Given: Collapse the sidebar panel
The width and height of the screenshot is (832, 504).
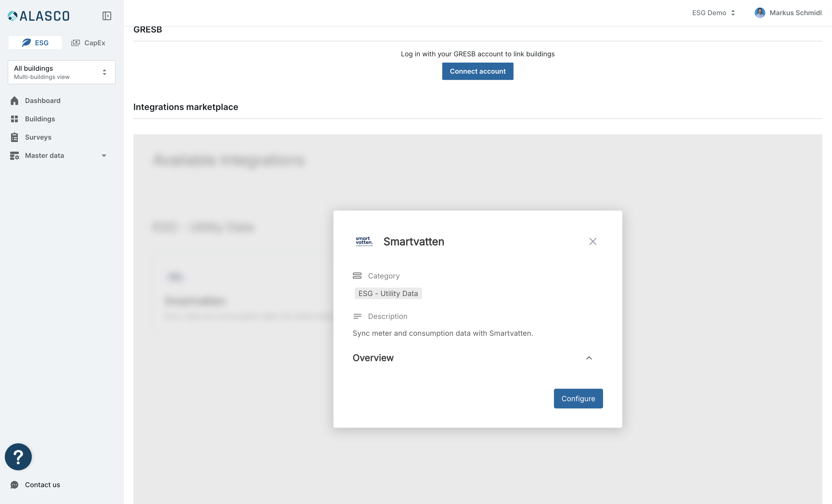Looking at the screenshot, I should click(x=107, y=16).
